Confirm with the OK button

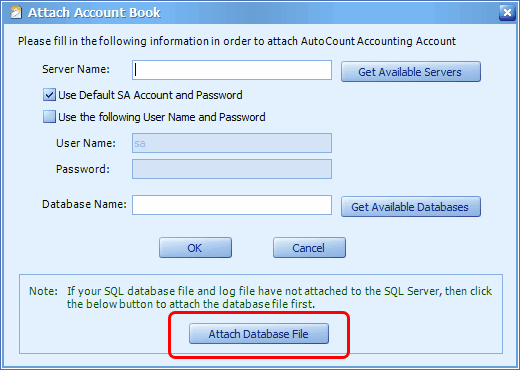[x=195, y=248]
